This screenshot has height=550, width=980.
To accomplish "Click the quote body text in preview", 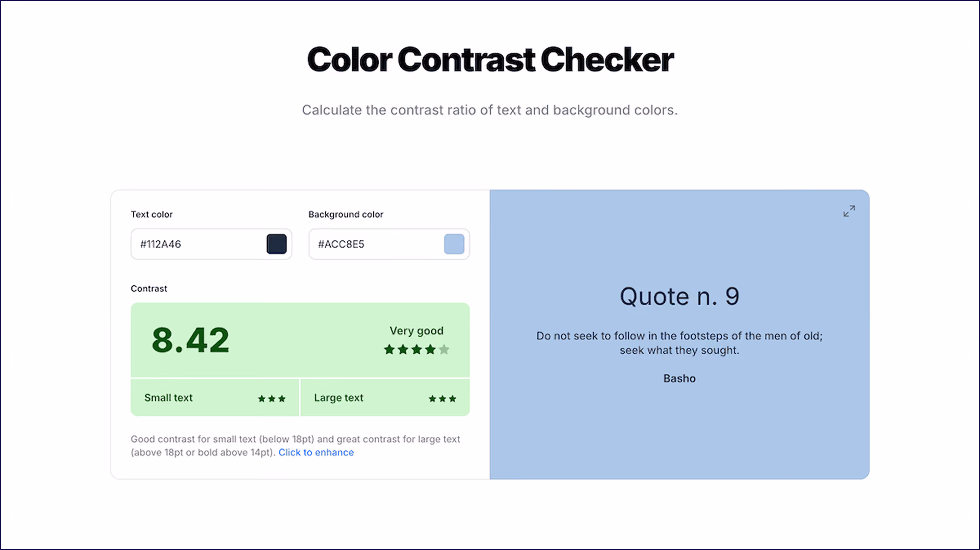I will [679, 343].
